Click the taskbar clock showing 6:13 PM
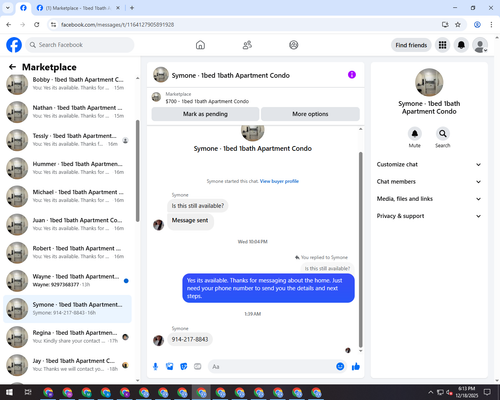Image resolution: width=500 pixels, height=400 pixels. [466, 392]
